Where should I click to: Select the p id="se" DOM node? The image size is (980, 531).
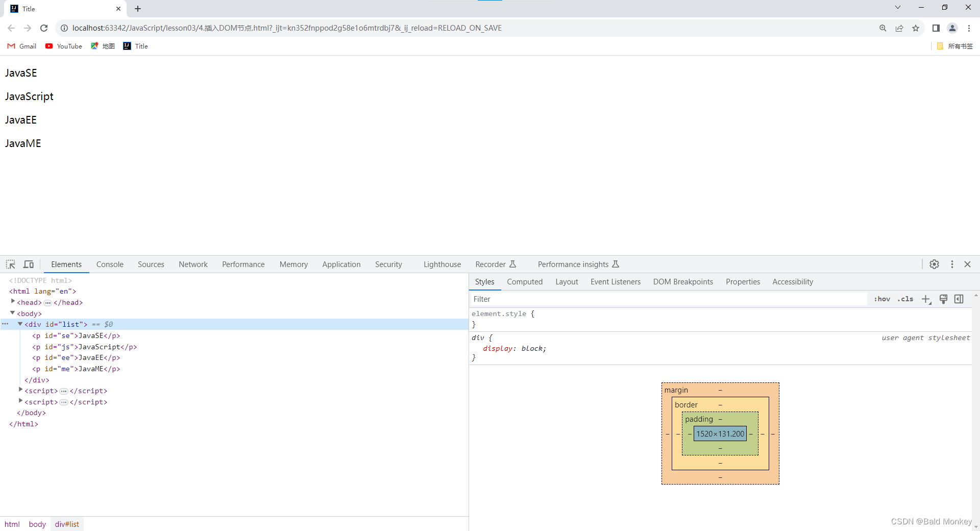pyautogui.click(x=76, y=335)
